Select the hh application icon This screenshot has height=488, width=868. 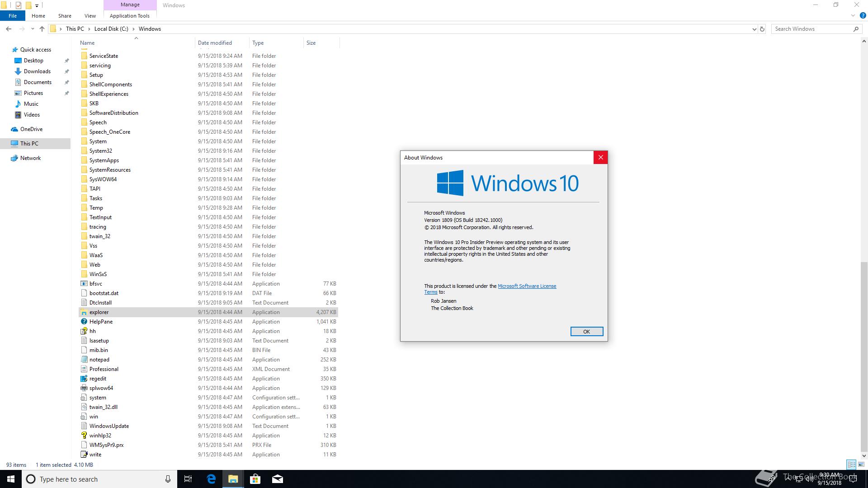coord(84,331)
